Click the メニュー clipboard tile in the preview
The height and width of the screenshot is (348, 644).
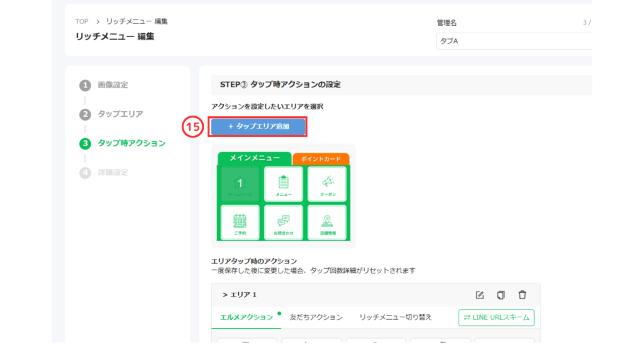coord(283,185)
